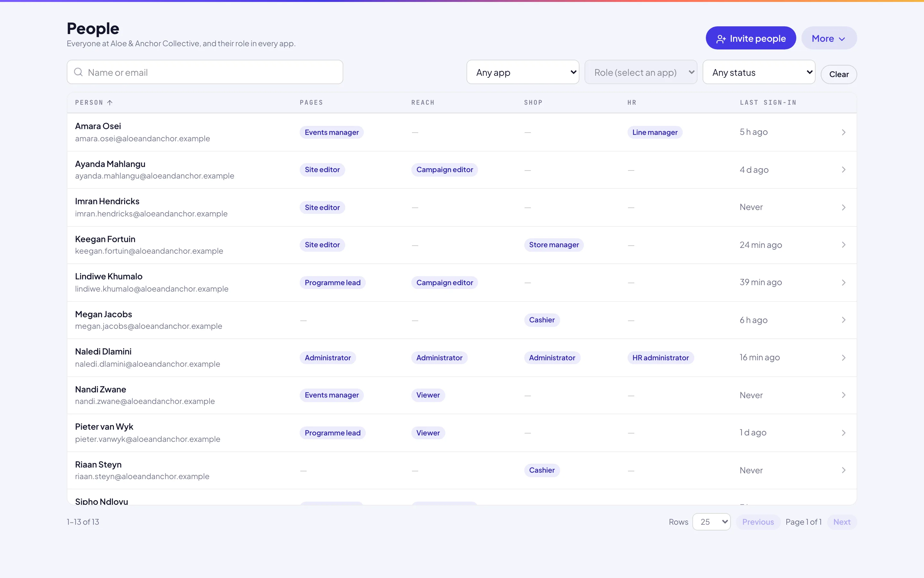The image size is (924, 578).
Task: Click the name Imran Hendricks
Action: pyautogui.click(x=107, y=201)
